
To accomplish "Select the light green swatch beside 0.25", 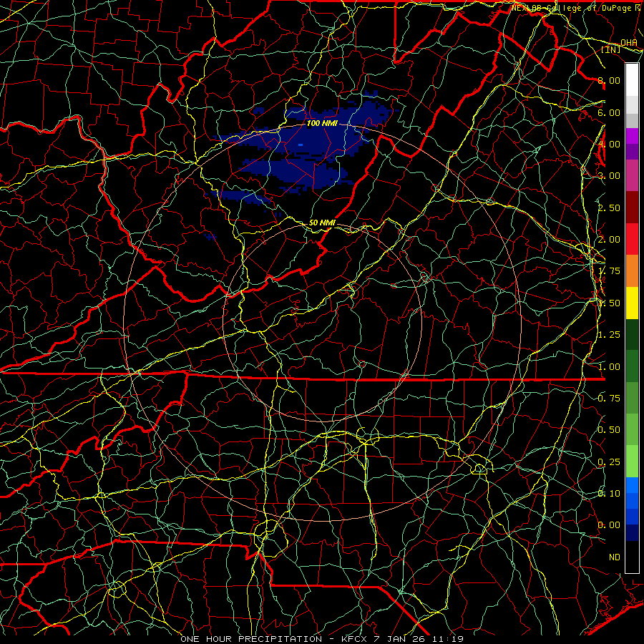I will 632,462.
